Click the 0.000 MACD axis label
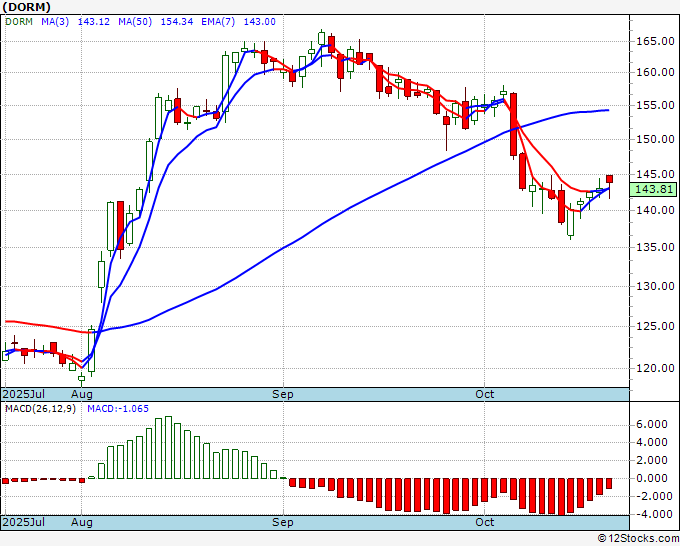This screenshot has height=546, width=680. click(651, 478)
